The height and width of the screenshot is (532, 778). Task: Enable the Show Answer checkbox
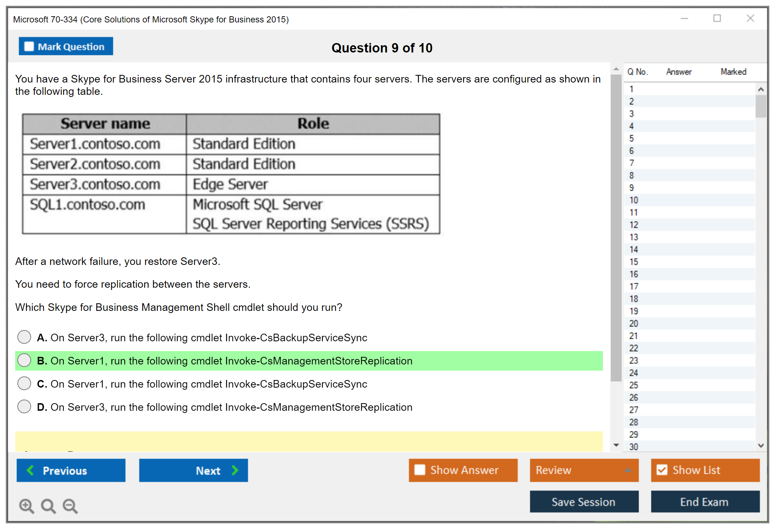click(x=420, y=470)
